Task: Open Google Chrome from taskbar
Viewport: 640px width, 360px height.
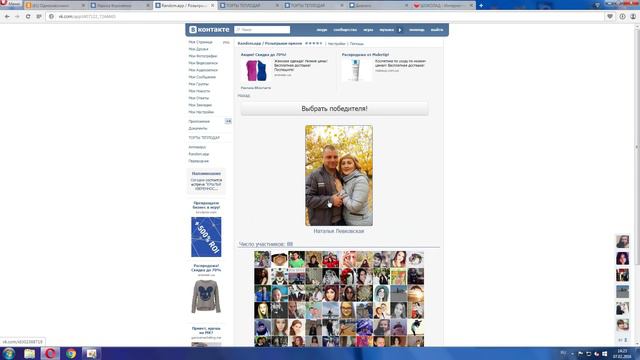Action: coord(71,353)
